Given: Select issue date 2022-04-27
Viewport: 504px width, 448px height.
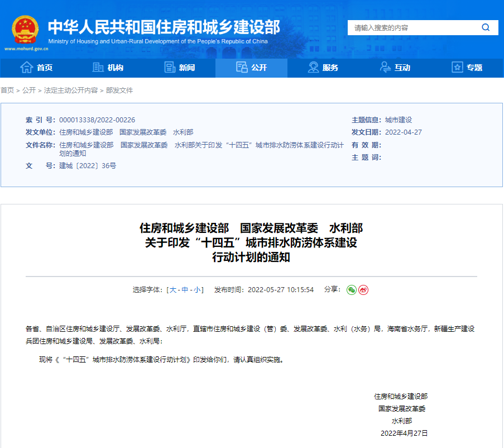Looking at the screenshot, I should tap(404, 132).
